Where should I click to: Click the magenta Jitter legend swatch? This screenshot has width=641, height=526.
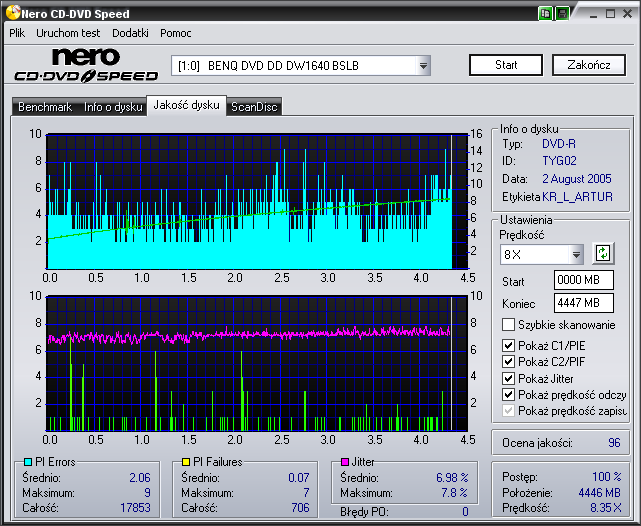pyautogui.click(x=345, y=462)
